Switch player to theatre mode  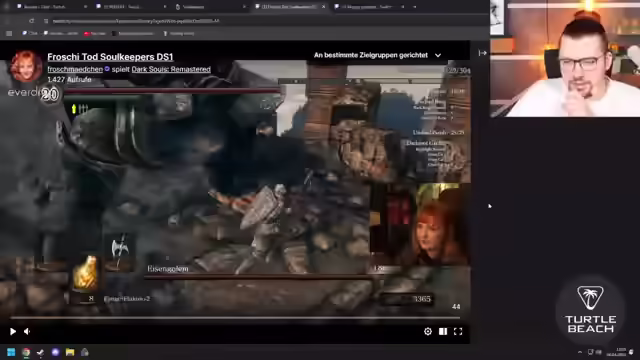[443, 331]
